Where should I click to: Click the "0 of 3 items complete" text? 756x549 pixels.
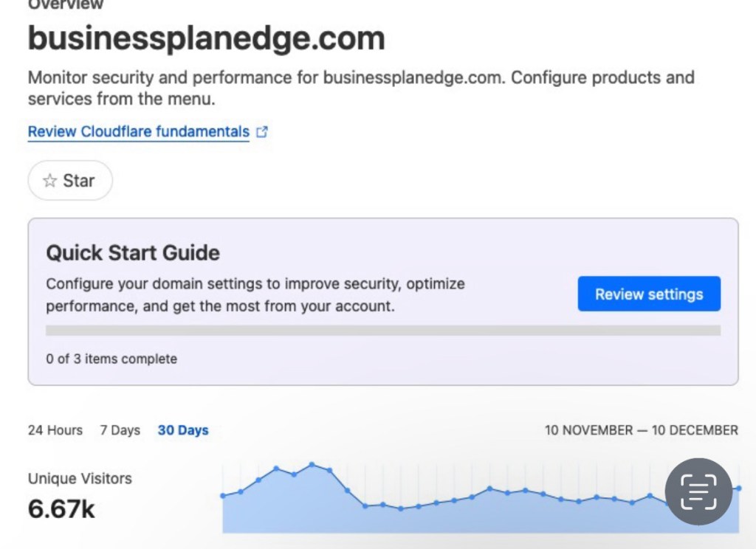(111, 359)
